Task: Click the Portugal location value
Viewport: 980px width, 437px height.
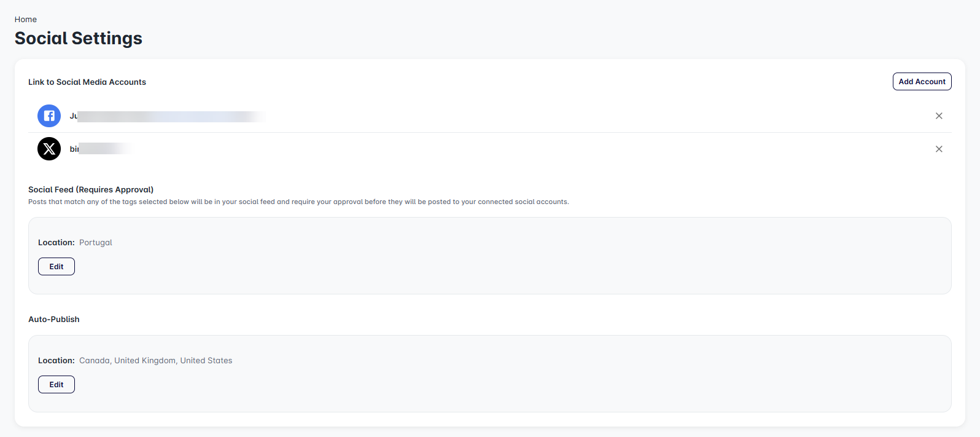Action: pyautogui.click(x=96, y=243)
